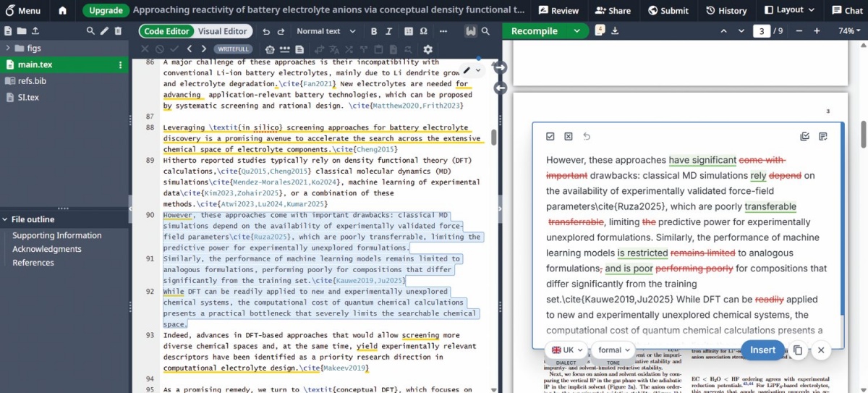
Task: Download the compiled PDF
Action: coord(615,30)
